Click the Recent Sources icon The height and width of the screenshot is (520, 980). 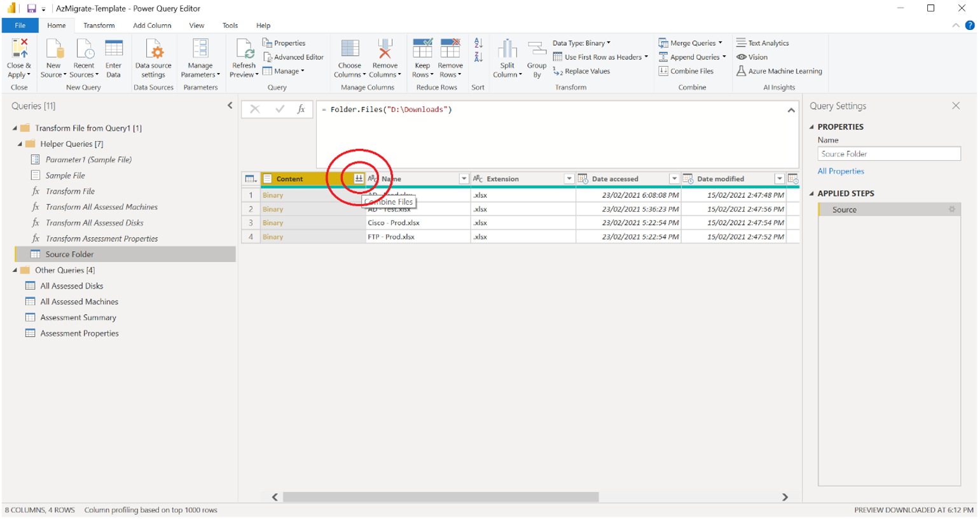84,49
